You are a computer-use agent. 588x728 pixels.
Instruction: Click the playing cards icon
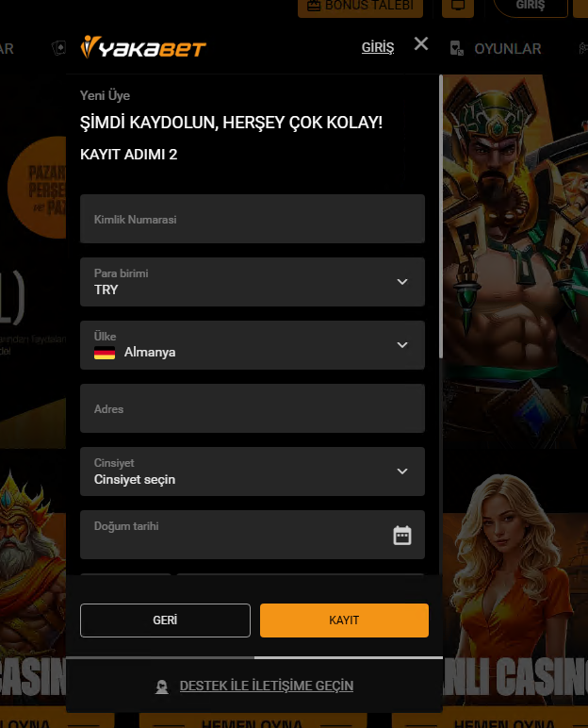pyautogui.click(x=58, y=48)
